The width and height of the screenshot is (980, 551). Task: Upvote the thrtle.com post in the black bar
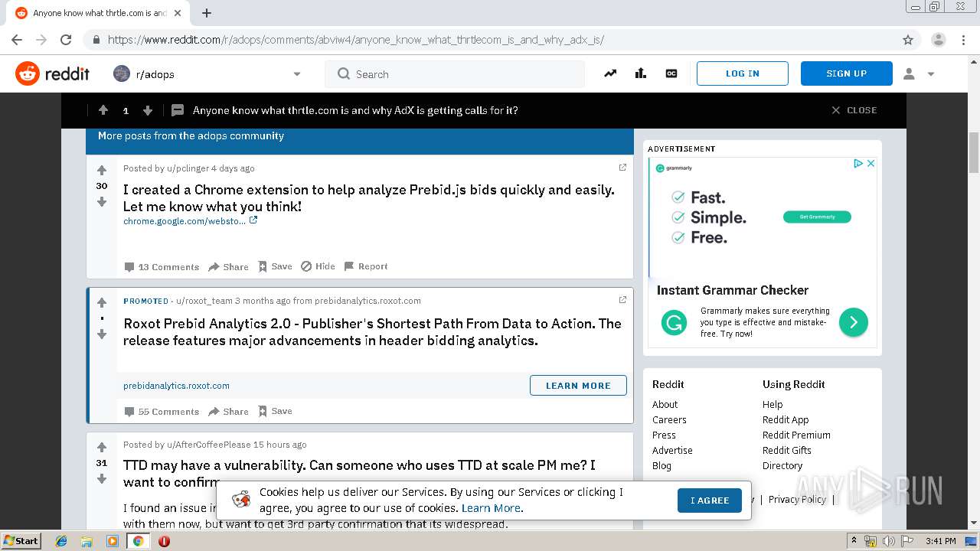point(103,110)
